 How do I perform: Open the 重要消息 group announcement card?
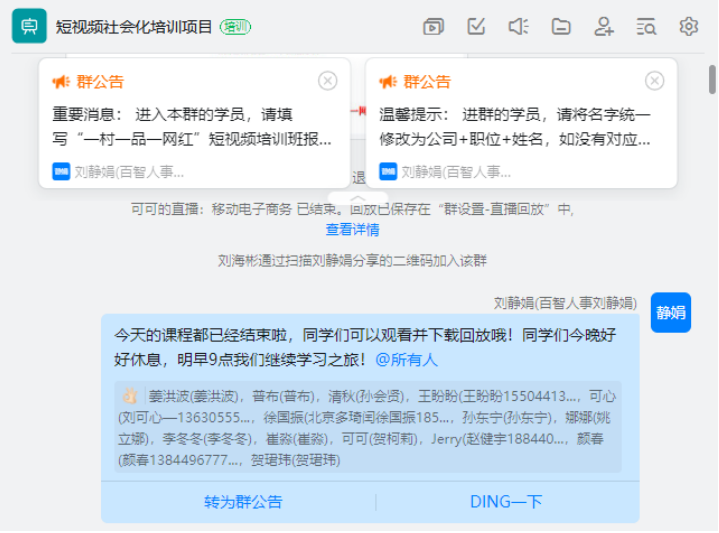point(194,123)
